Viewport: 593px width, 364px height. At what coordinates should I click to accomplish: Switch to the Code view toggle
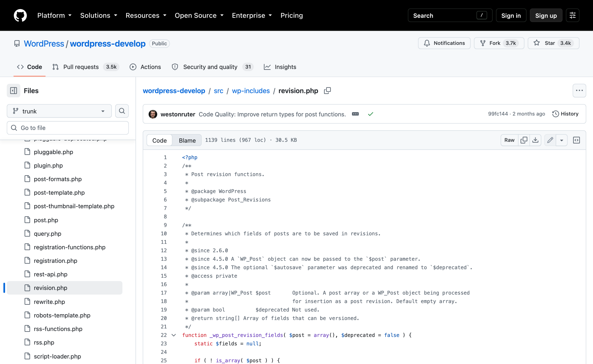(160, 140)
